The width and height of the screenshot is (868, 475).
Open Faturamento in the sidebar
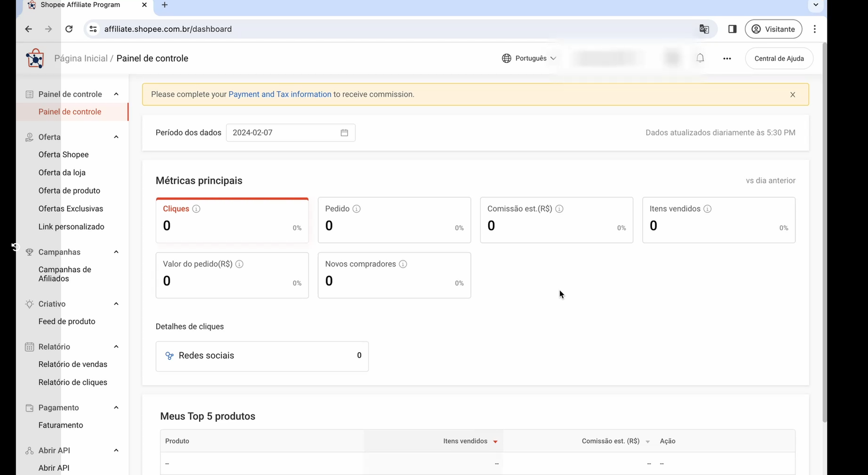(61, 426)
